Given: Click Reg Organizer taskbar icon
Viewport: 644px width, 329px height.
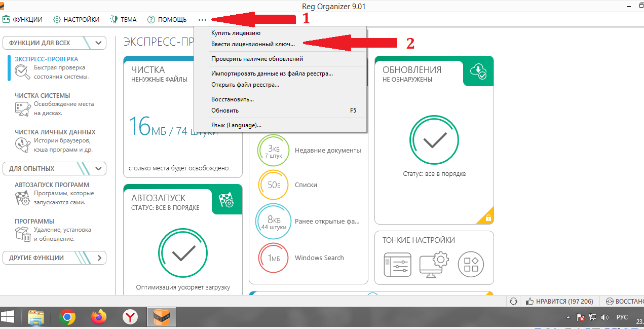Looking at the screenshot, I should (162, 317).
